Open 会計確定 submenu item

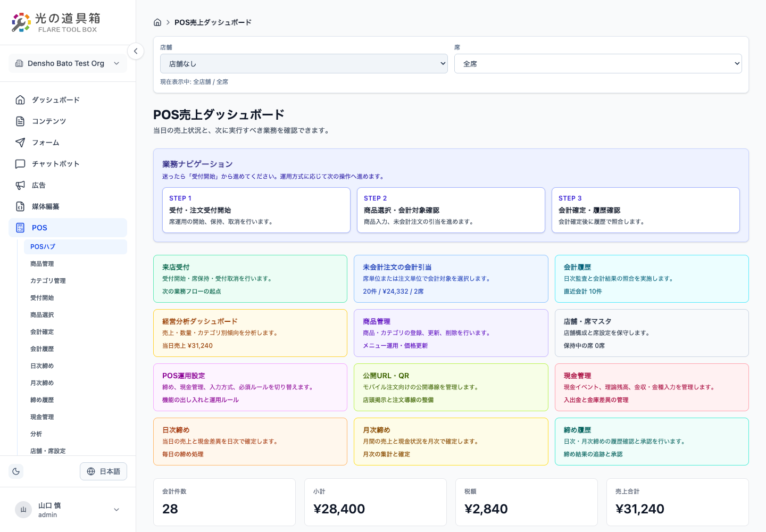(x=76, y=332)
